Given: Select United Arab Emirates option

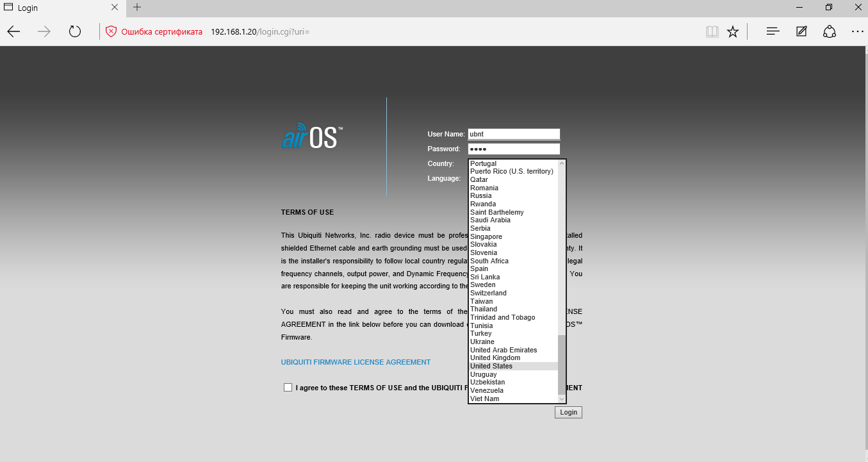Looking at the screenshot, I should pos(513,350).
